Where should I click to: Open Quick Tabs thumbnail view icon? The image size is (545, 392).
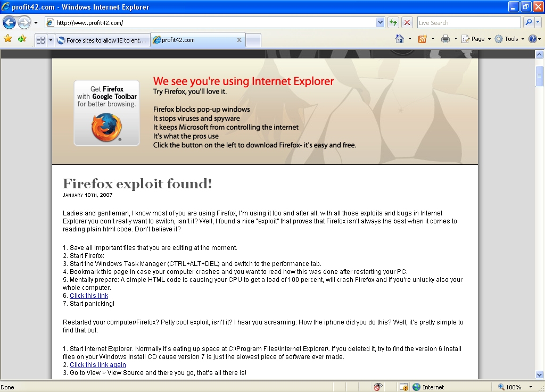pos(40,40)
